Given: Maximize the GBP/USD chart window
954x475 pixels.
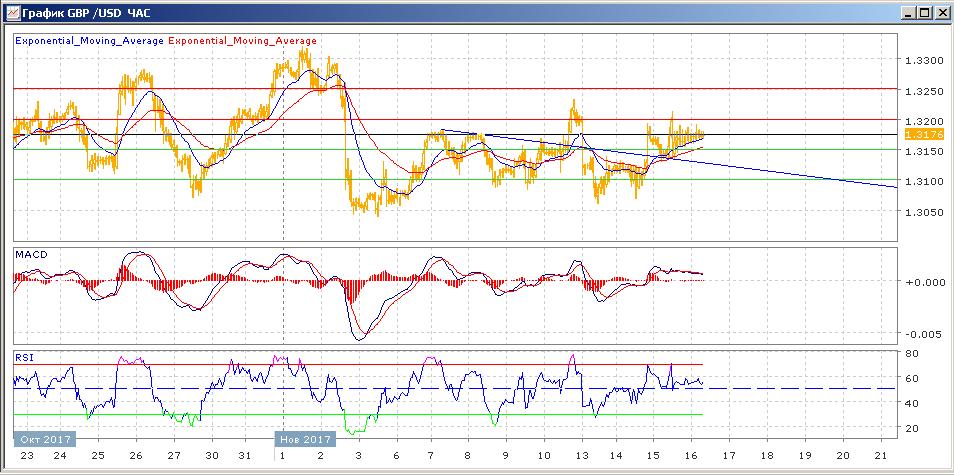Looking at the screenshot, I should click(924, 13).
